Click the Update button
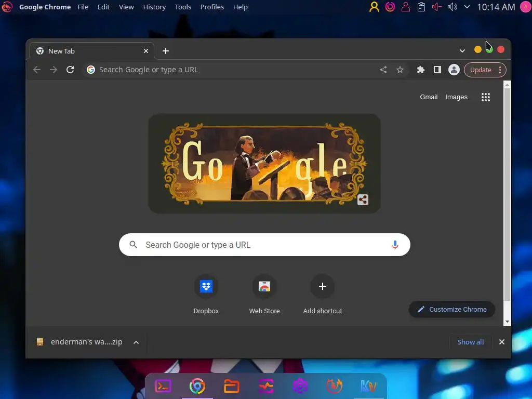This screenshot has height=399, width=532. [x=481, y=70]
